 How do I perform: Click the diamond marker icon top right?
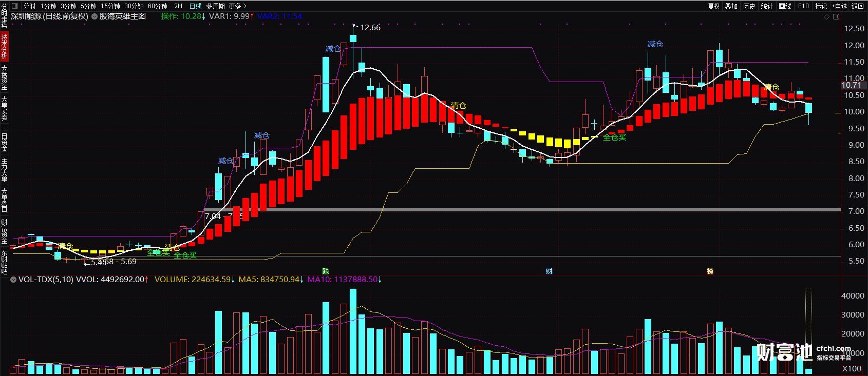(x=826, y=16)
